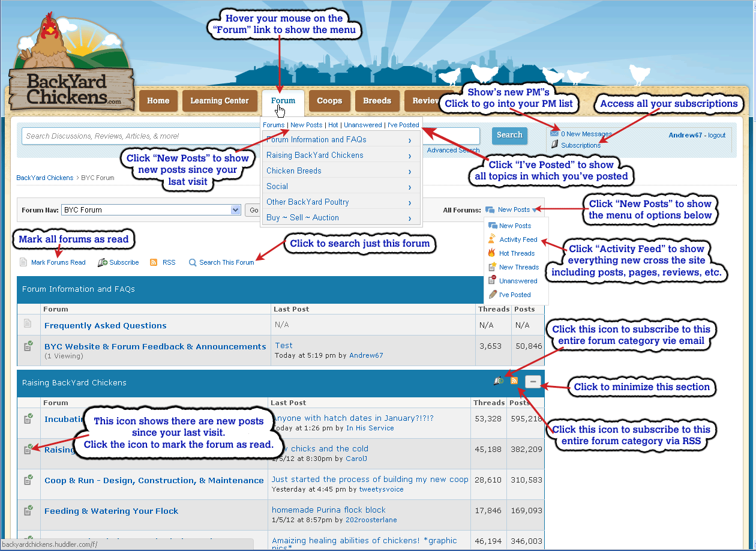This screenshot has width=756, height=551.
Task: Open the Forum Nav combo box showing BYC Forum
Action: (x=151, y=210)
